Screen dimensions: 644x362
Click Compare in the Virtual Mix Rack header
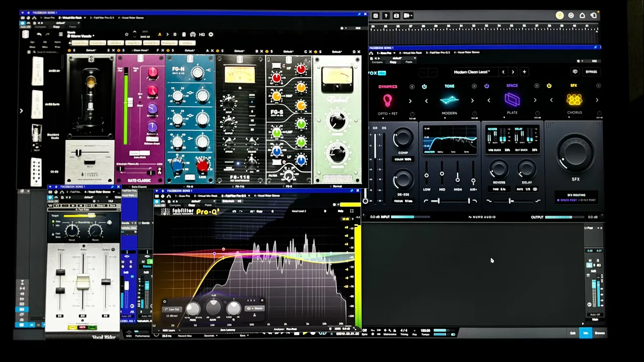40,27
